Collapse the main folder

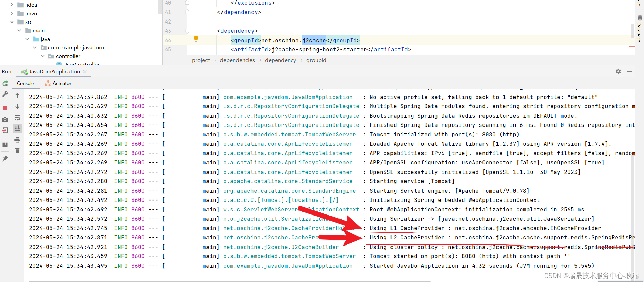(19, 30)
